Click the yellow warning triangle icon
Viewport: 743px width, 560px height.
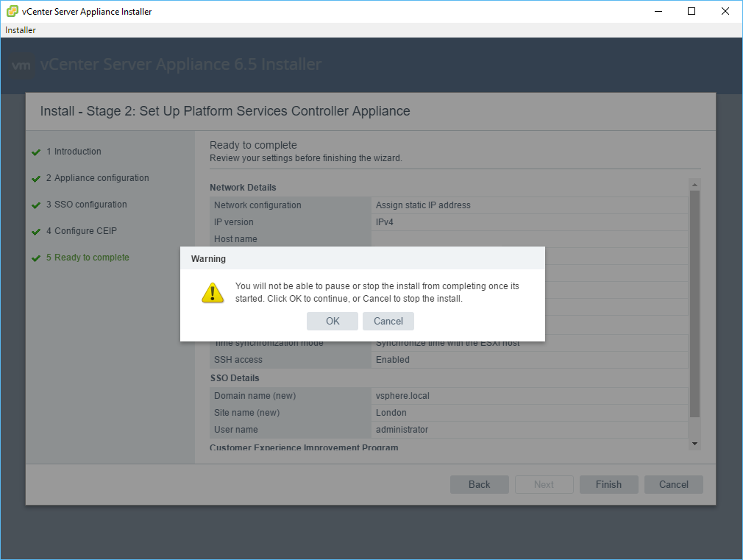point(213,293)
